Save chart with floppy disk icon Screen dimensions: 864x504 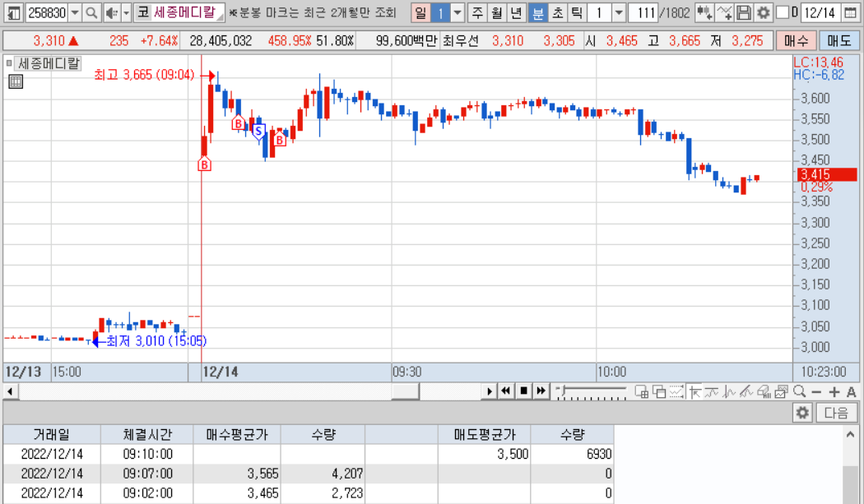point(744,12)
